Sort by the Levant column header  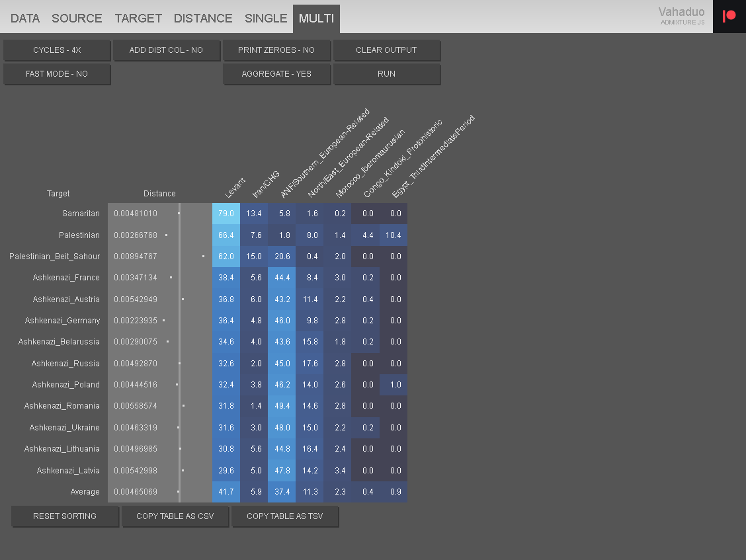click(235, 188)
